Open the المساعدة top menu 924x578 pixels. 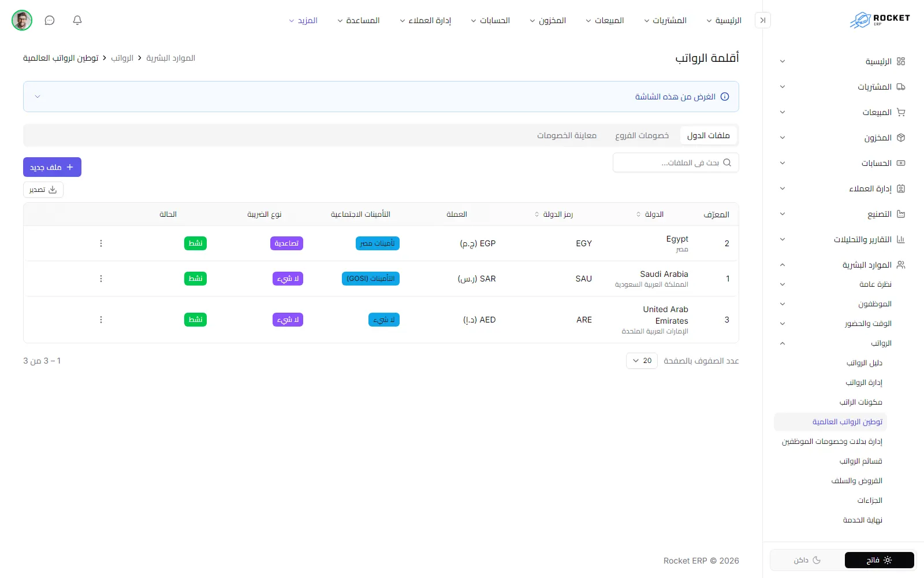coord(359,20)
